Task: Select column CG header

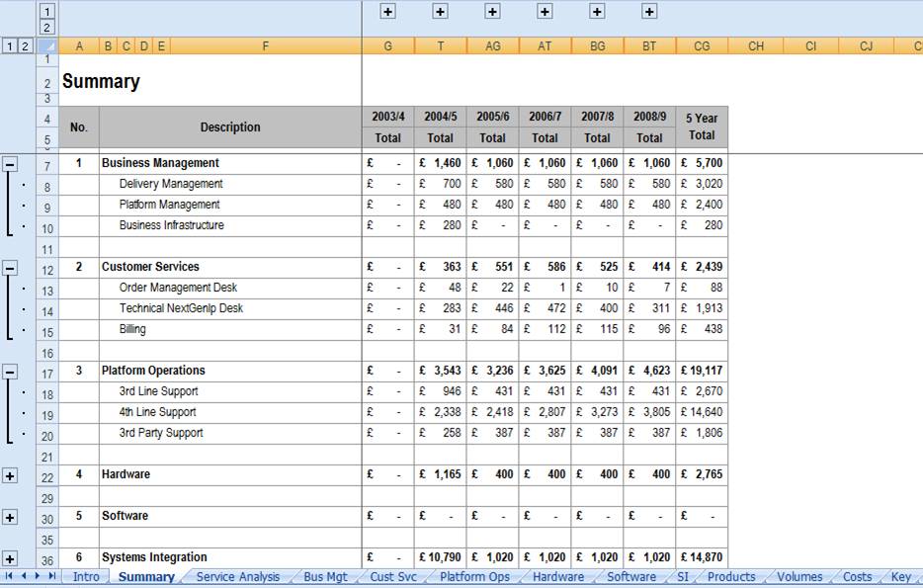Action: pyautogui.click(x=702, y=45)
